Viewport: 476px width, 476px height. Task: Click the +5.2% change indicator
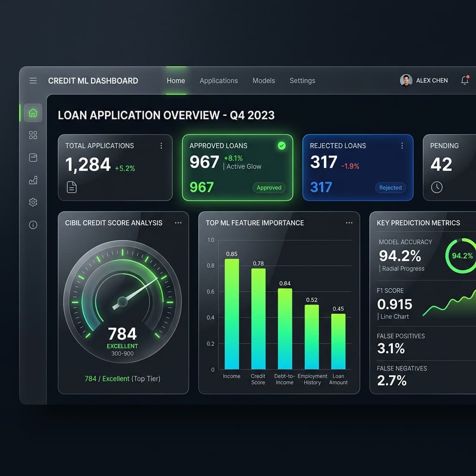click(x=125, y=168)
